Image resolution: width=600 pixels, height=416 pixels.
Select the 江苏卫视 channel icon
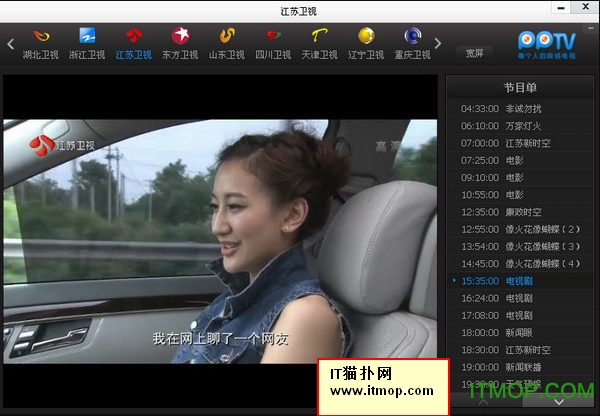pos(133,43)
